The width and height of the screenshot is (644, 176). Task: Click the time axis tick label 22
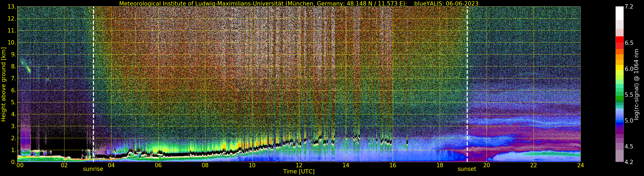tap(534, 165)
